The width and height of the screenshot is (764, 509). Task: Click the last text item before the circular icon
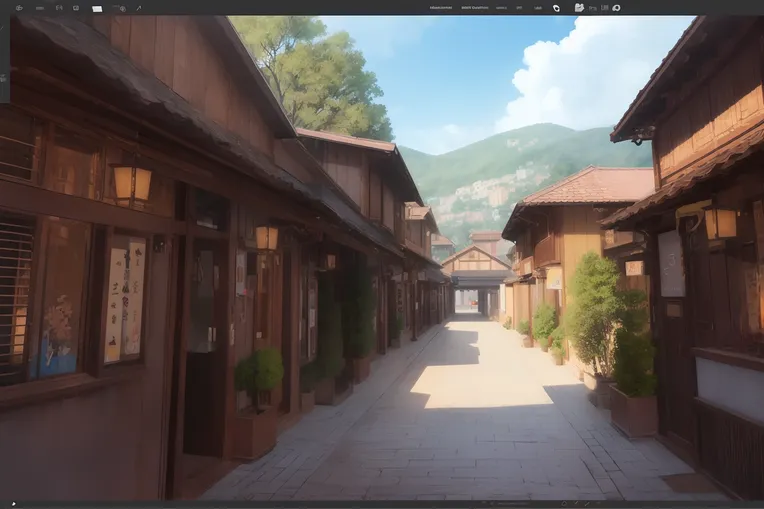[538, 8]
